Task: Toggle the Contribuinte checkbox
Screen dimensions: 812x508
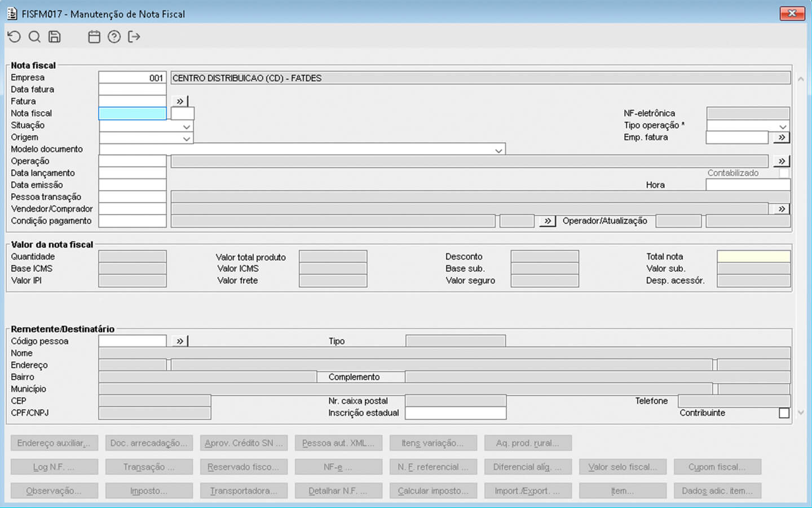Action: click(784, 413)
